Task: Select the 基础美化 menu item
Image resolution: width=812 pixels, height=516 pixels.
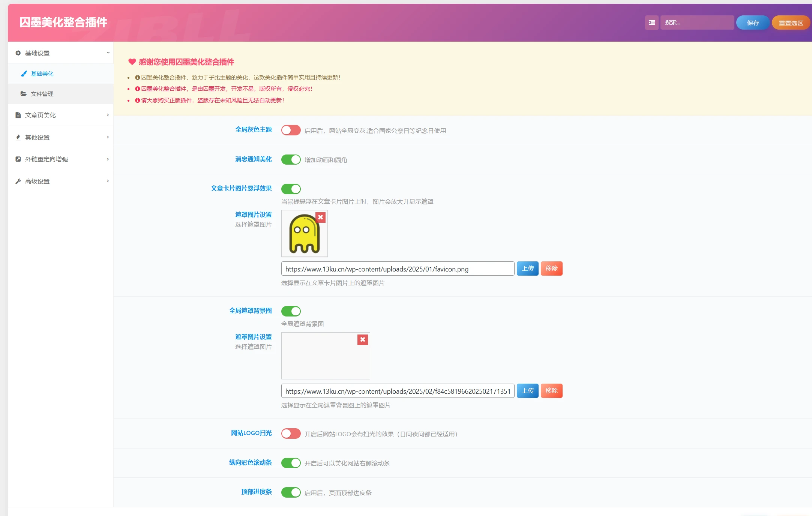Action: click(42, 73)
